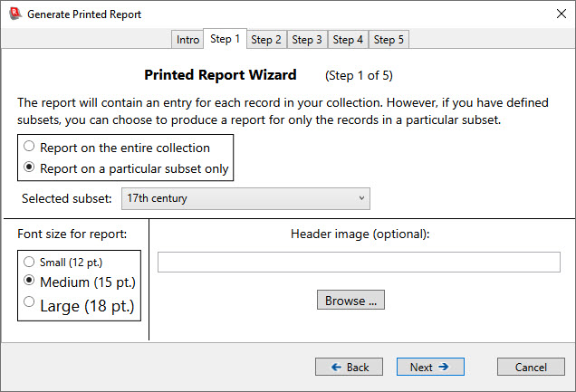Screen dimensions: 576x392
Task: Open the Selected subset dropdown
Action: pos(245,198)
